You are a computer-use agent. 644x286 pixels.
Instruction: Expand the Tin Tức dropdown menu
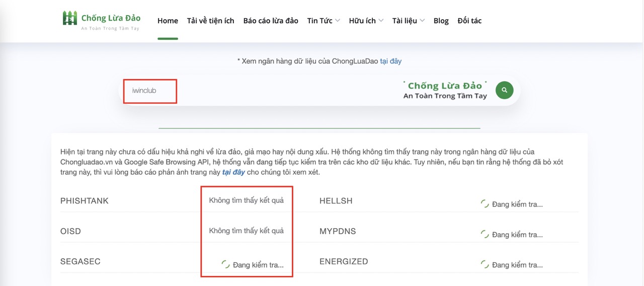tap(324, 21)
